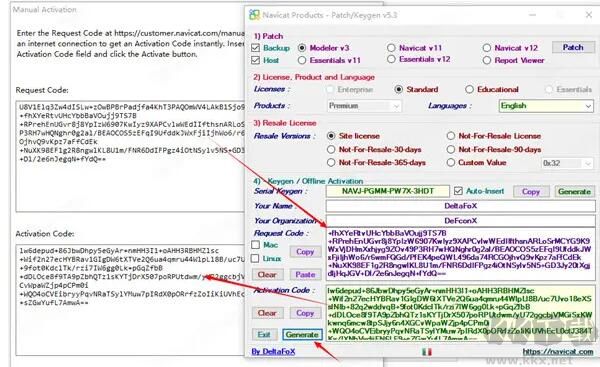Click the Serial Keygen field NAVJ-PGMM-PW7X-3HDT
Viewport: 600px width, 367px height.
point(388,191)
